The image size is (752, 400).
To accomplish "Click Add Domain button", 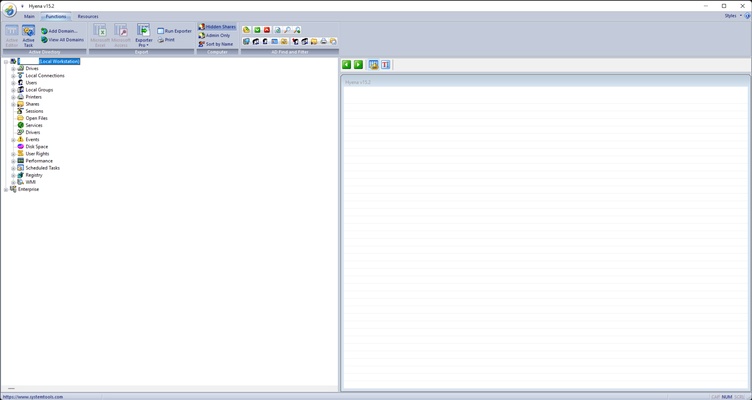I will pyautogui.click(x=59, y=31).
